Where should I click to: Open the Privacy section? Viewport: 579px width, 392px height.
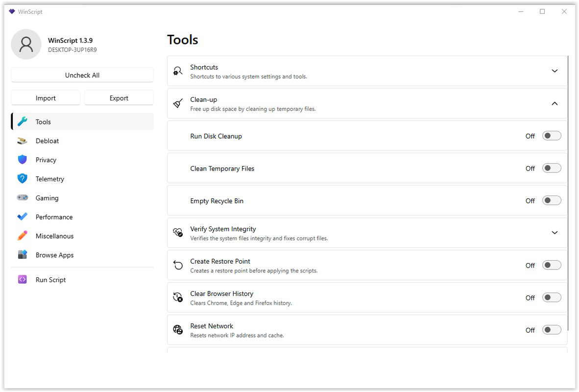[82, 160]
